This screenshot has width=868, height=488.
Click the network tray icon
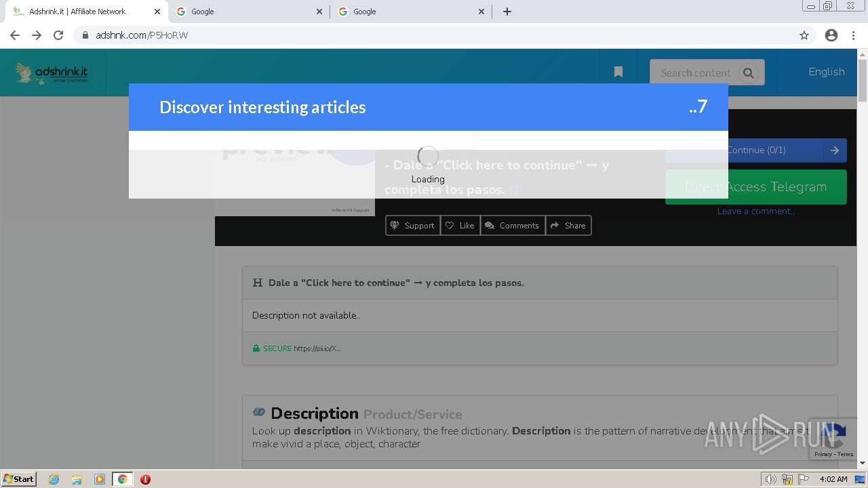(787, 479)
